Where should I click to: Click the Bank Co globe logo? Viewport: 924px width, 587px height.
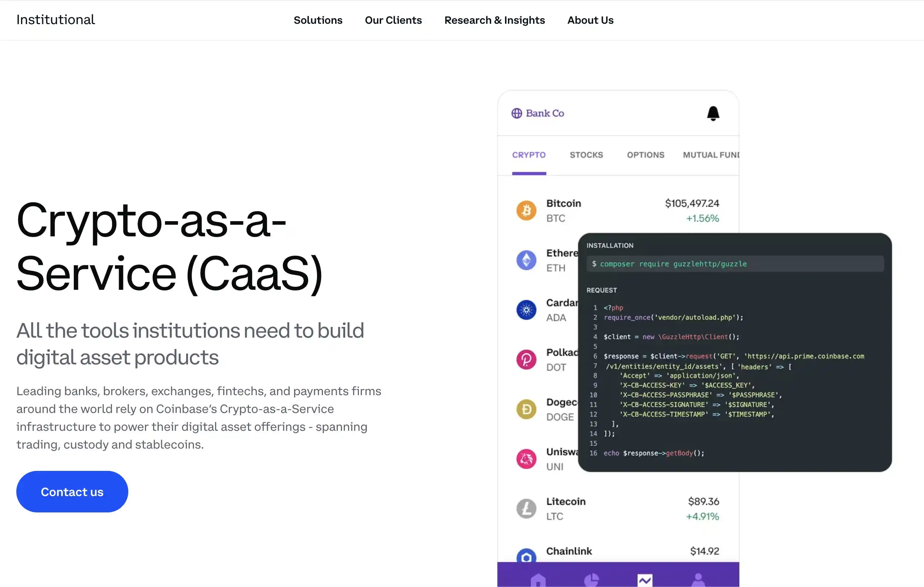[x=517, y=113]
